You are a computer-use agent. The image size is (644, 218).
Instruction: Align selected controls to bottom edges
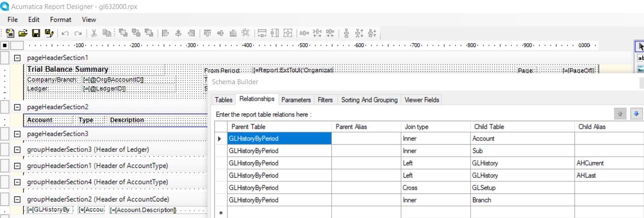pos(233,33)
